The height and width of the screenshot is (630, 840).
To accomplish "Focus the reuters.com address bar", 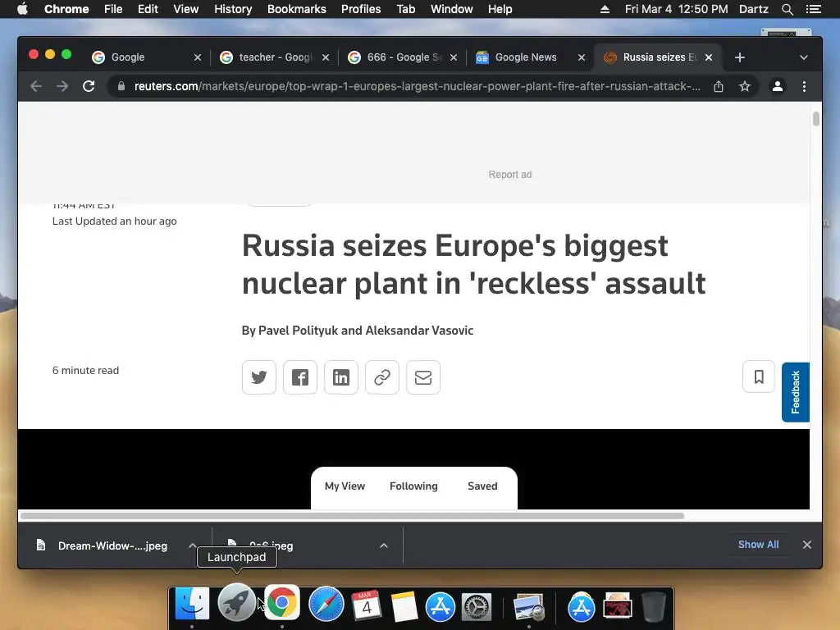I will coord(417,86).
